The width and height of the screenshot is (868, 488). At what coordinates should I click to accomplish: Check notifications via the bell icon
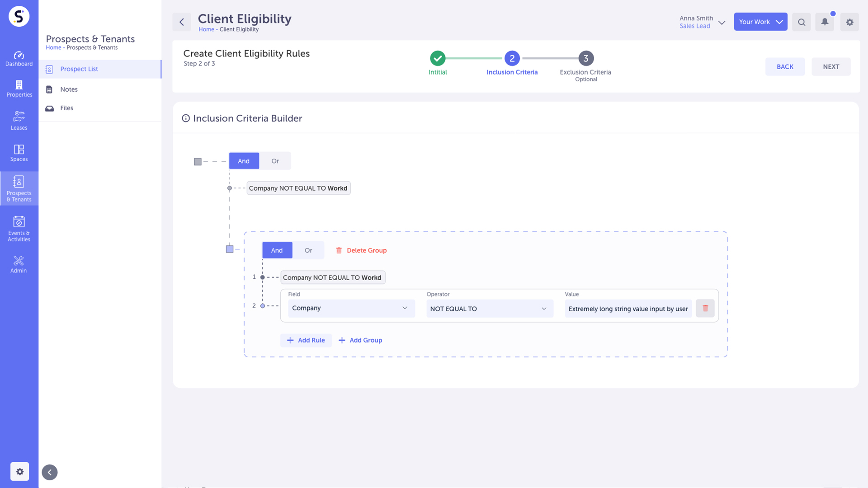[824, 22]
